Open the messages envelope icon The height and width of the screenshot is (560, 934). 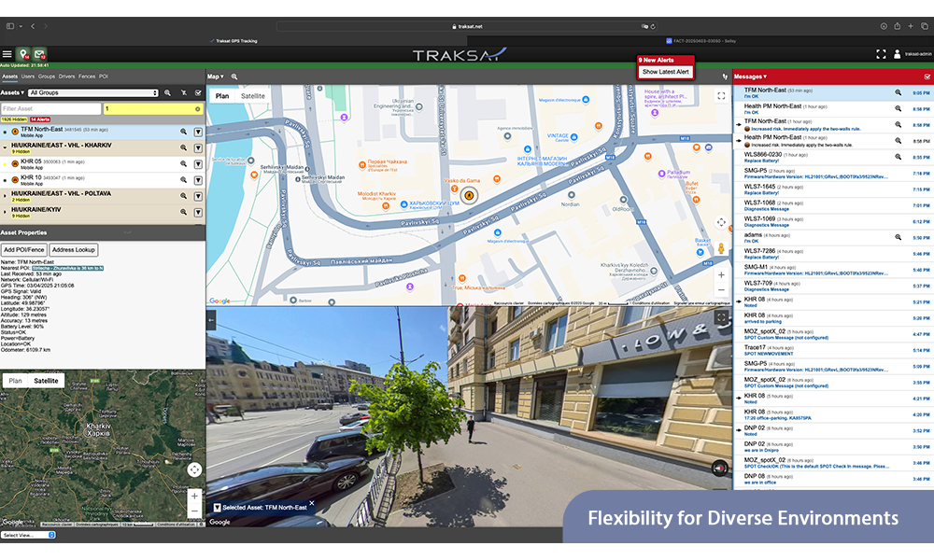(x=39, y=55)
